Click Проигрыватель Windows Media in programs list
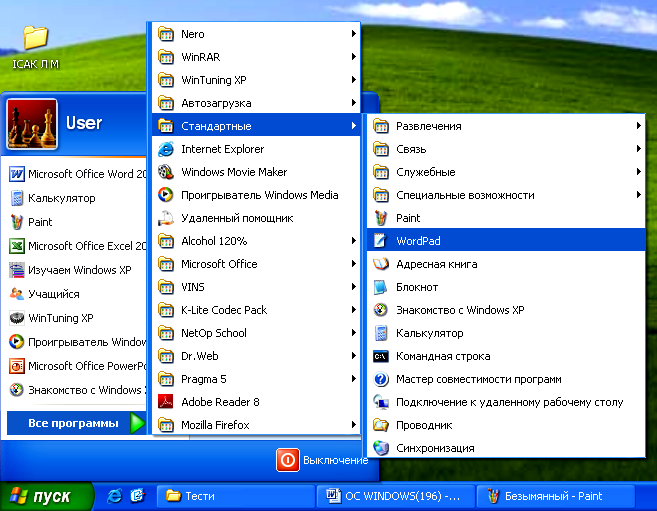The width and height of the screenshot is (657, 511). (256, 195)
